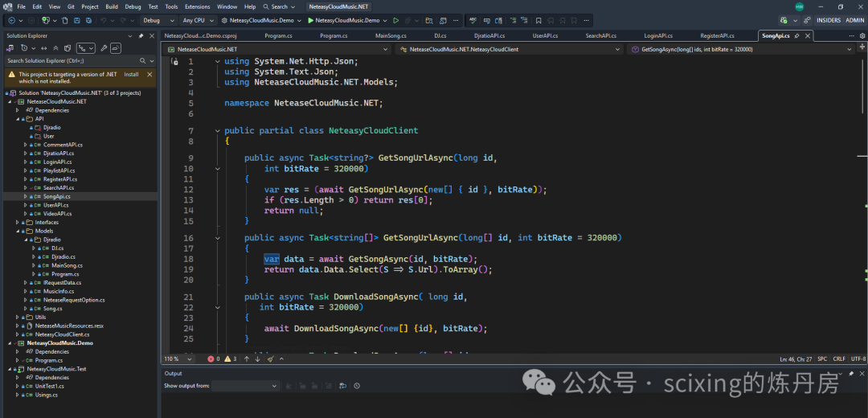Open the Any CPU platform dropdown
The width and height of the screenshot is (868, 418).
(x=197, y=20)
